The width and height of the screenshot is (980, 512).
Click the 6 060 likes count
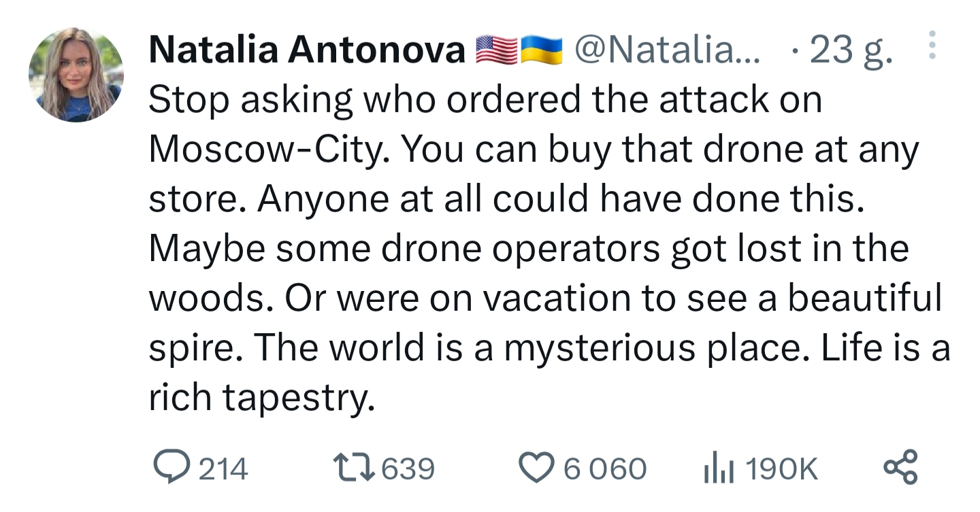tap(605, 468)
